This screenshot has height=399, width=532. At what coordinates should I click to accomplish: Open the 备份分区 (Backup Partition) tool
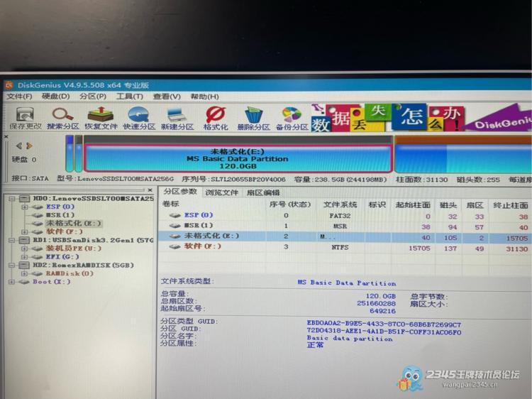pos(292,117)
